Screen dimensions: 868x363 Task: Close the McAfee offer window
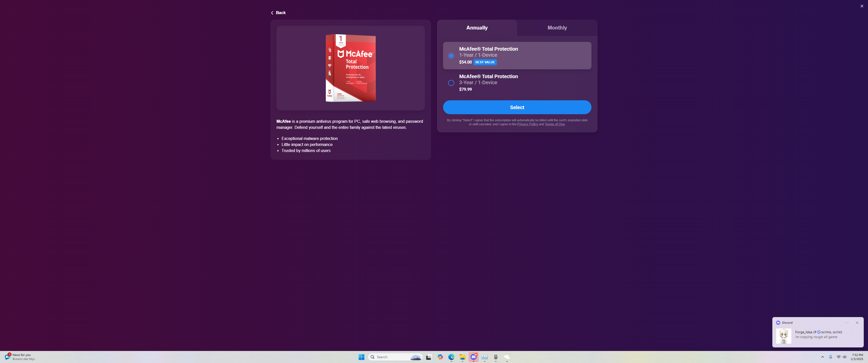click(x=862, y=6)
